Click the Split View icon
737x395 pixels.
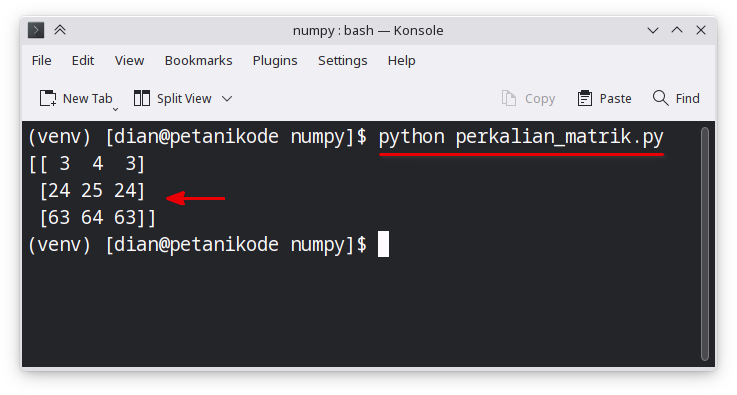tap(142, 98)
